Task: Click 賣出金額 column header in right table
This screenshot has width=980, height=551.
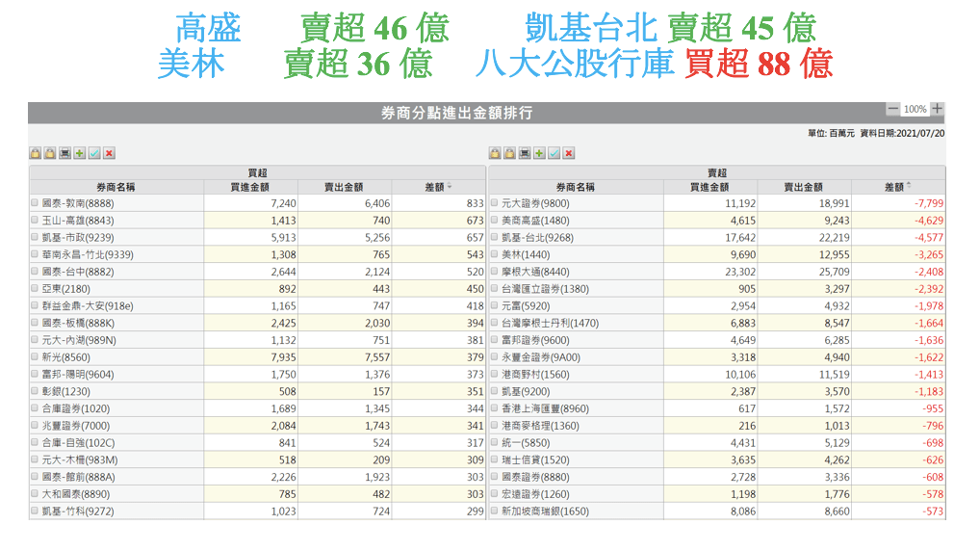Action: pyautogui.click(x=803, y=187)
